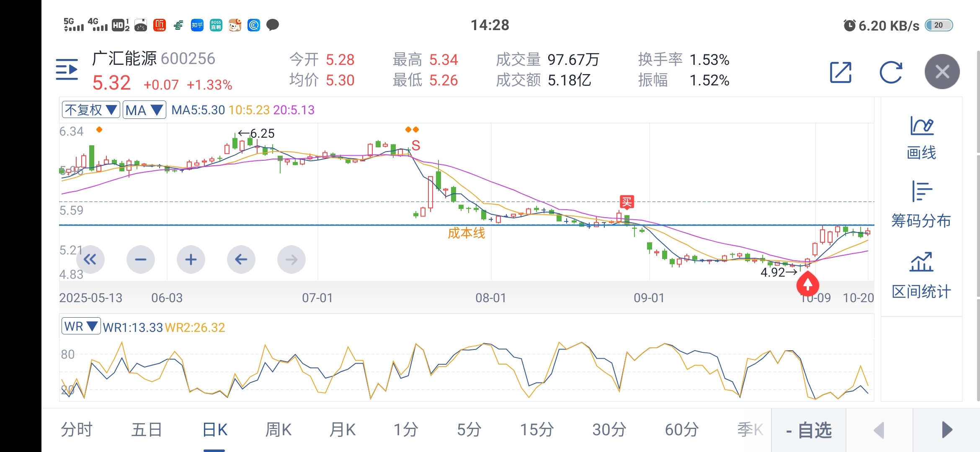Image resolution: width=980 pixels, height=452 pixels.
Task: Open the stock list menu icon
Action: tap(67, 69)
